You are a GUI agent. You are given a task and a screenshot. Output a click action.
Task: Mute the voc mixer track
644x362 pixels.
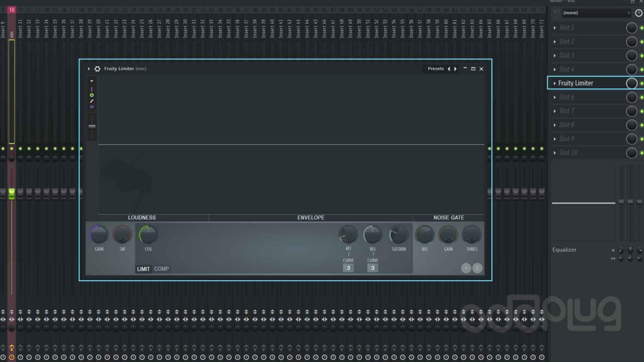click(12, 148)
